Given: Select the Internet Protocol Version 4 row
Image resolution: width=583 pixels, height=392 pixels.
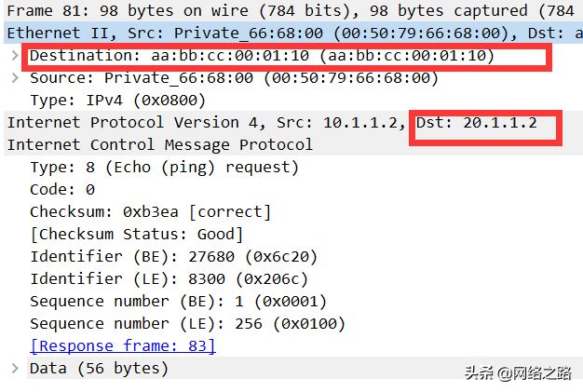Looking at the screenshot, I should [x=293, y=122].
